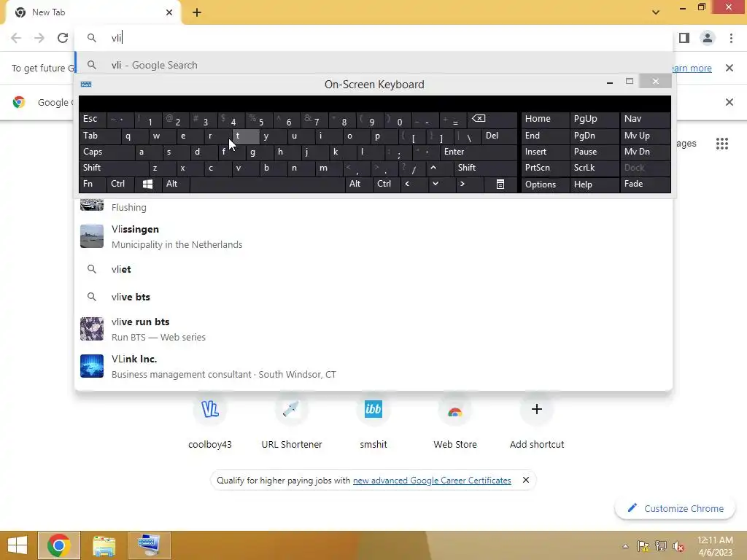The width and height of the screenshot is (747, 560).
Task: Click the muted volume tray icon
Action: click(x=678, y=546)
